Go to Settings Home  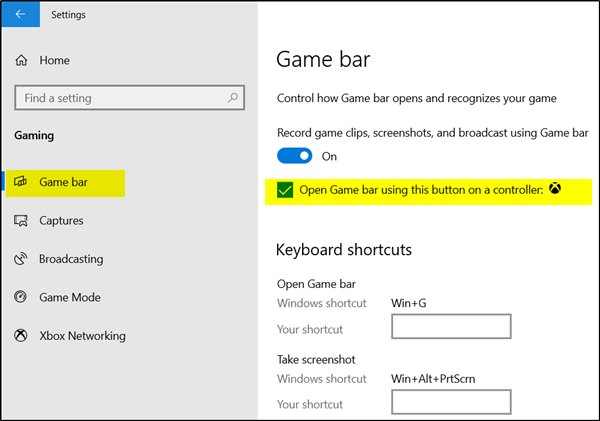[x=54, y=61]
